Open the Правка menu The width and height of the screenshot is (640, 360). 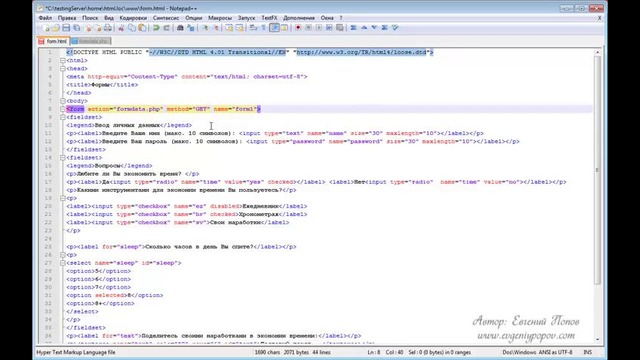pos(67,18)
